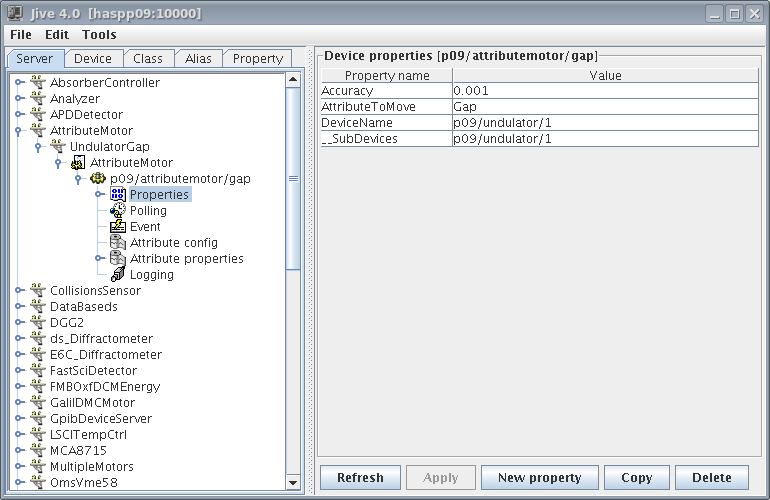Expand the Analyzer tree node
Screen dimensions: 770x500
[x=19, y=98]
